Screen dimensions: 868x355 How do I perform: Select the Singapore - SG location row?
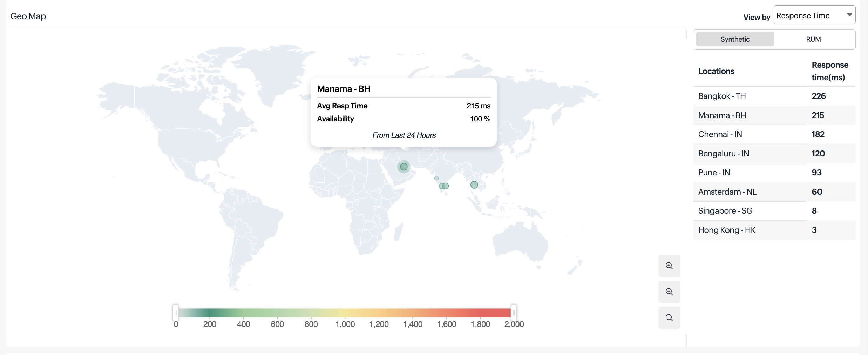(x=774, y=211)
